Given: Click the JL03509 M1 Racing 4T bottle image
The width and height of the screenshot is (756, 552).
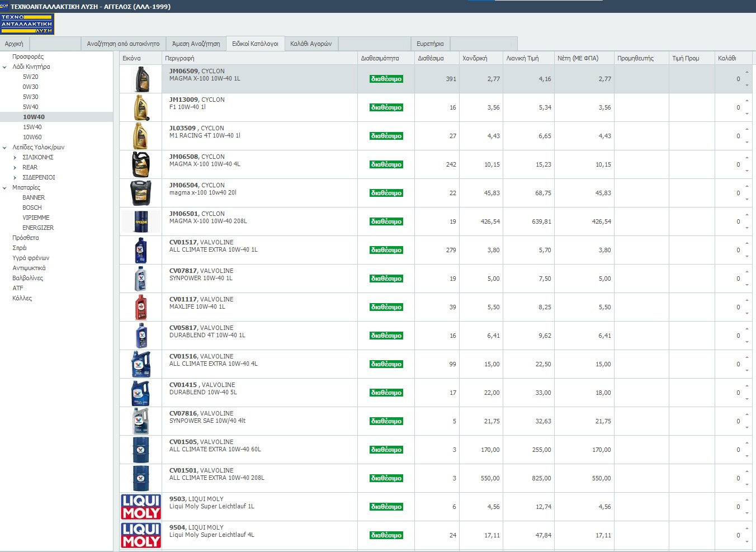Looking at the screenshot, I should coord(140,136).
